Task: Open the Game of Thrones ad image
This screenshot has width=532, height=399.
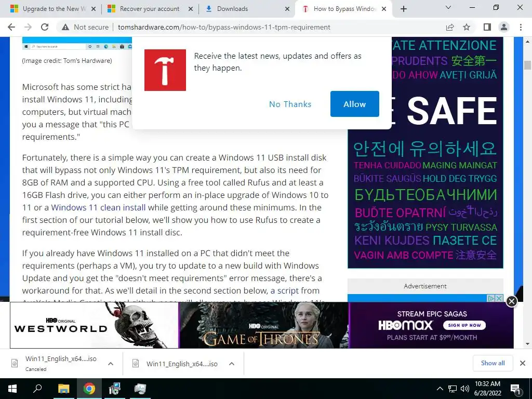Action: [263, 325]
